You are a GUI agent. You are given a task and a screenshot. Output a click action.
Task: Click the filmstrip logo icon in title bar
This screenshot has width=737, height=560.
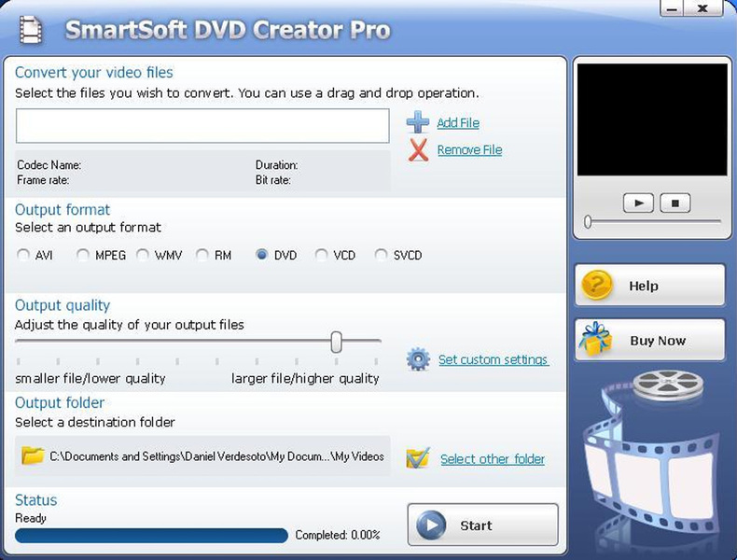(x=31, y=30)
